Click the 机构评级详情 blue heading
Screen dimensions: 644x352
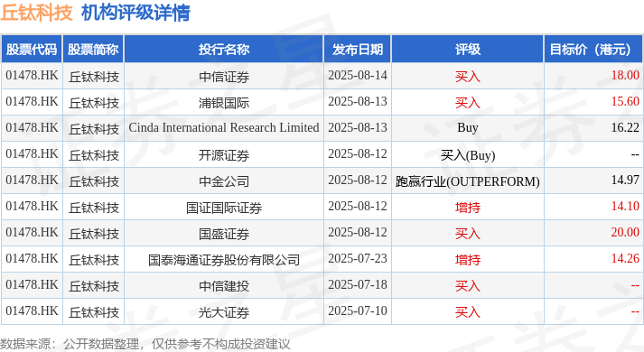pos(136,13)
